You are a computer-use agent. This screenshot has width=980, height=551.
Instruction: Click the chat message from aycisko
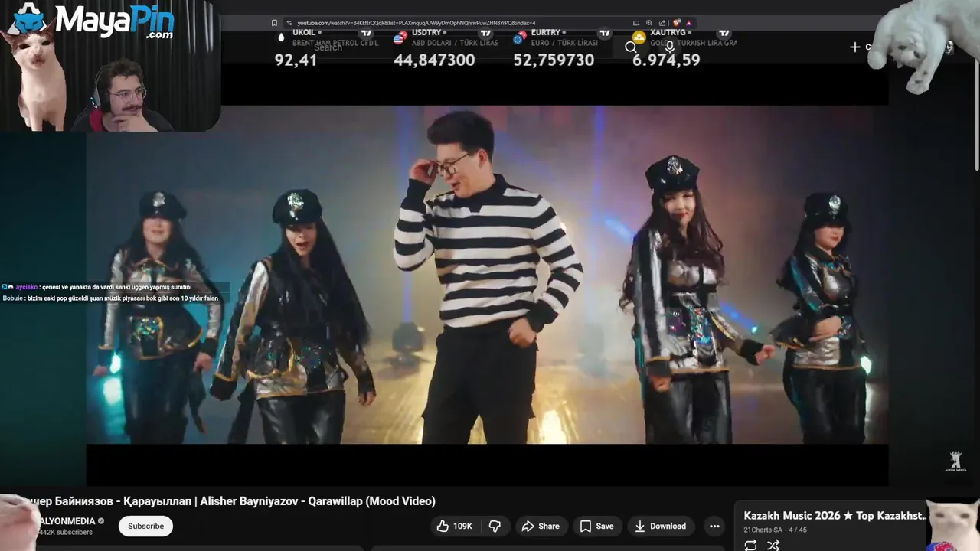pos(96,287)
